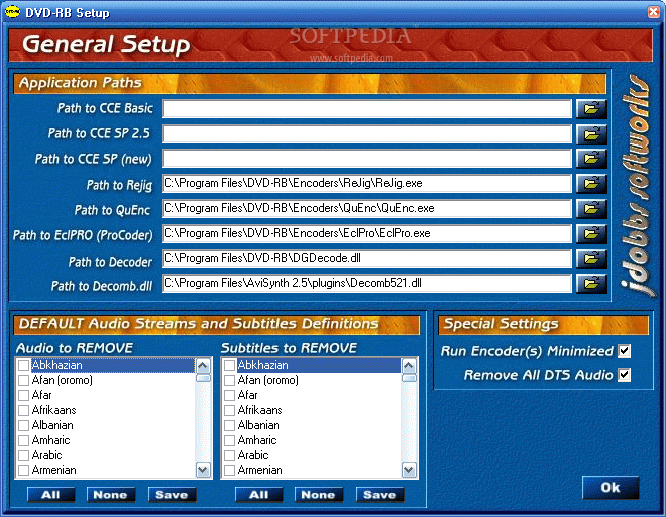Browse for the CCE SP (new) path
The height and width of the screenshot is (517, 666).
click(x=591, y=159)
